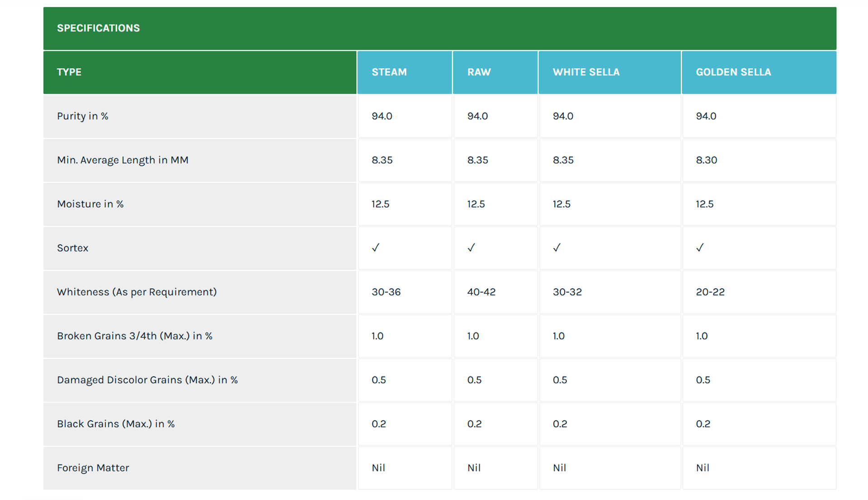Click Steam black grains value 0.2
Viewport: 868px width, 500px height.
coord(379,424)
